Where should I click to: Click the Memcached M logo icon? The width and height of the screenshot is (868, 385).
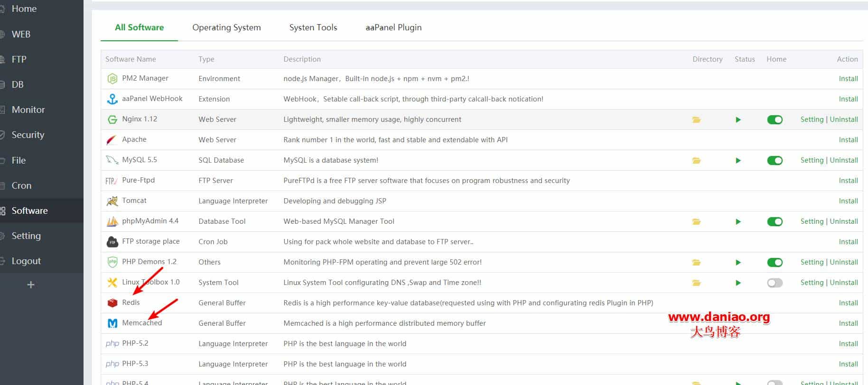[112, 323]
